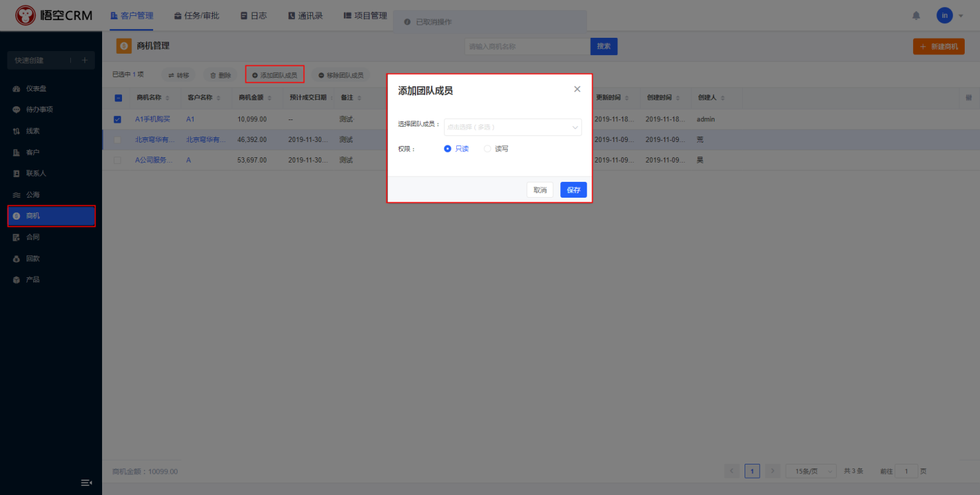Click the 快速创建 quick create box

50,60
